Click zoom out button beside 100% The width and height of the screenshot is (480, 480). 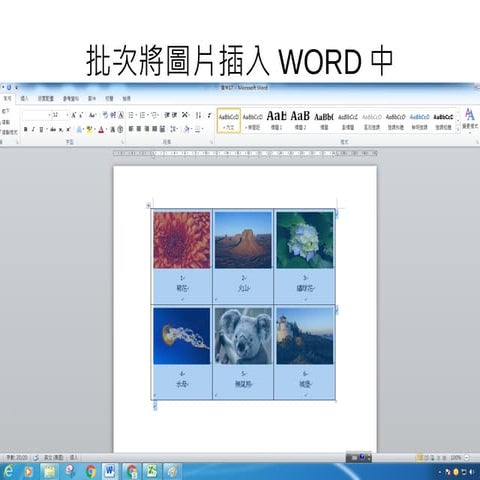click(x=467, y=458)
